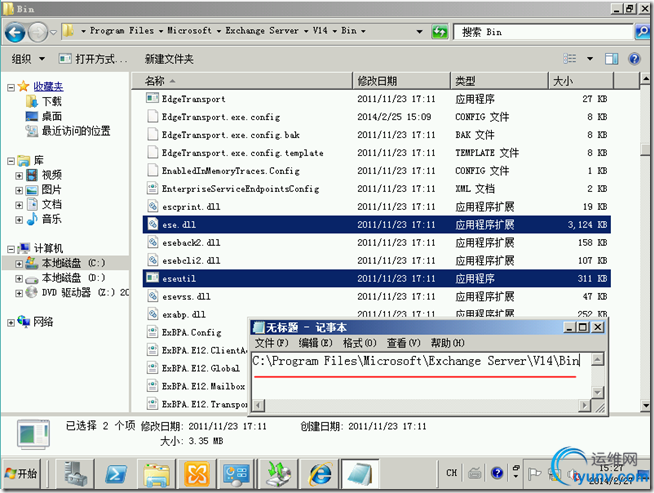
Task: Open Notepad 帮助(H) menu
Action: pos(448,343)
